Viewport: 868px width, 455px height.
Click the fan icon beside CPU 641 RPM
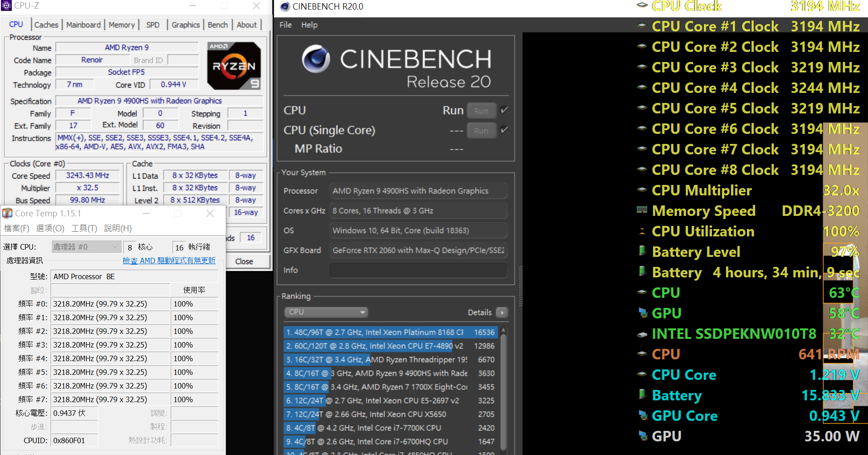[642, 354]
